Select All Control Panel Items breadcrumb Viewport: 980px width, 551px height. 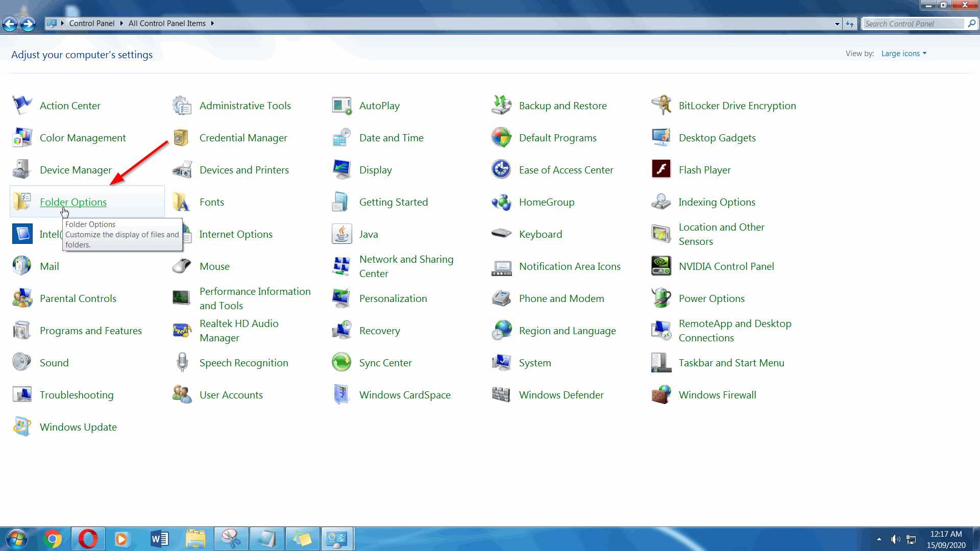(x=167, y=23)
